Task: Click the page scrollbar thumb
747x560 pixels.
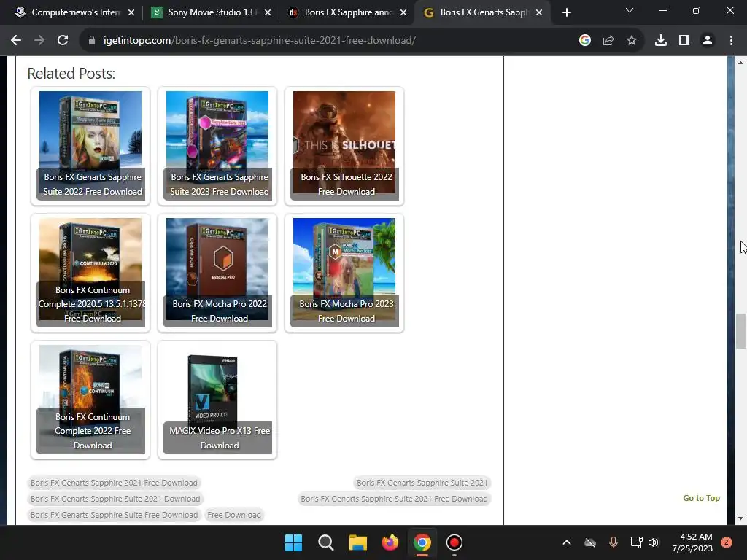Action: pyautogui.click(x=740, y=331)
